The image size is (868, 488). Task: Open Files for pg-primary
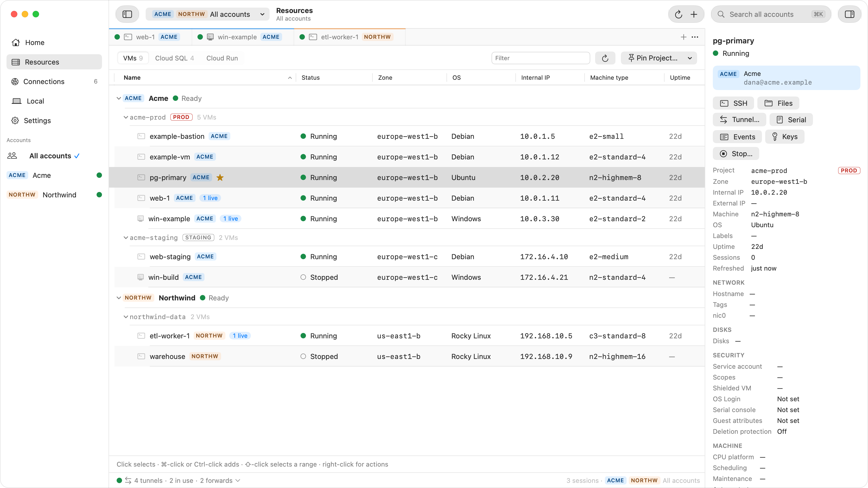coord(778,103)
